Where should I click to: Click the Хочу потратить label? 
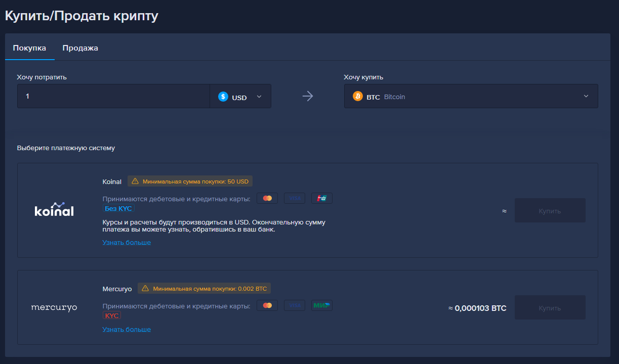[42, 77]
